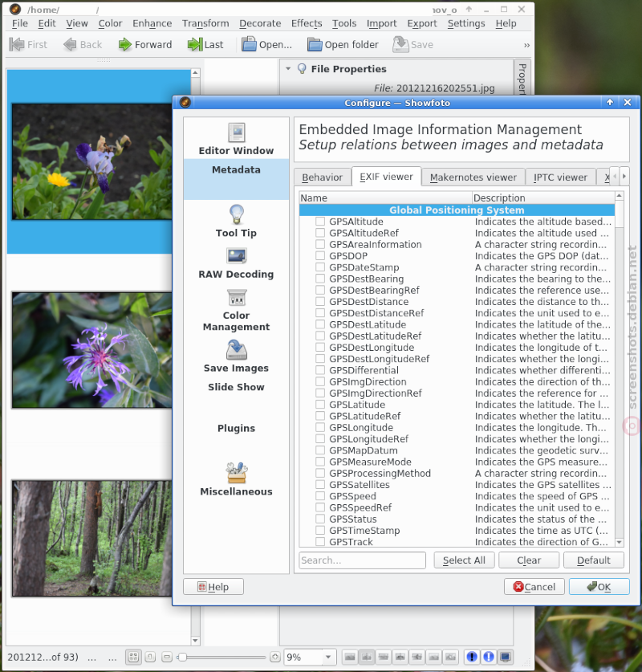Image resolution: width=642 pixels, height=672 pixels.
Task: Click thumbnail bar scroll-down arrow
Action: pyautogui.click(x=195, y=640)
